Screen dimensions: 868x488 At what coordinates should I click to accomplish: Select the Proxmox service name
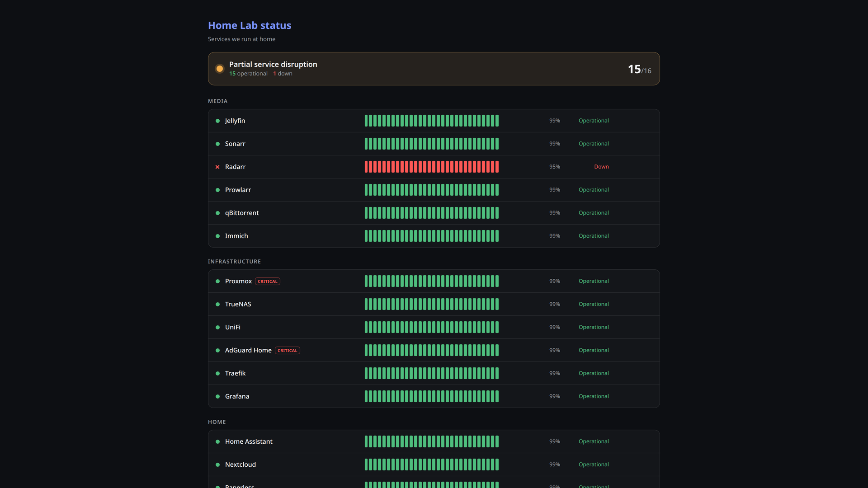[238, 281]
